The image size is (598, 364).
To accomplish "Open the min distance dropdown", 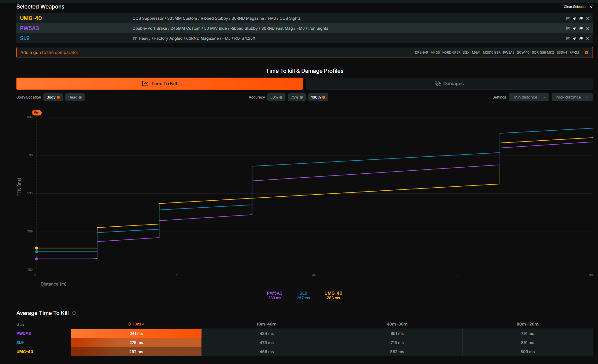I will pyautogui.click(x=529, y=97).
